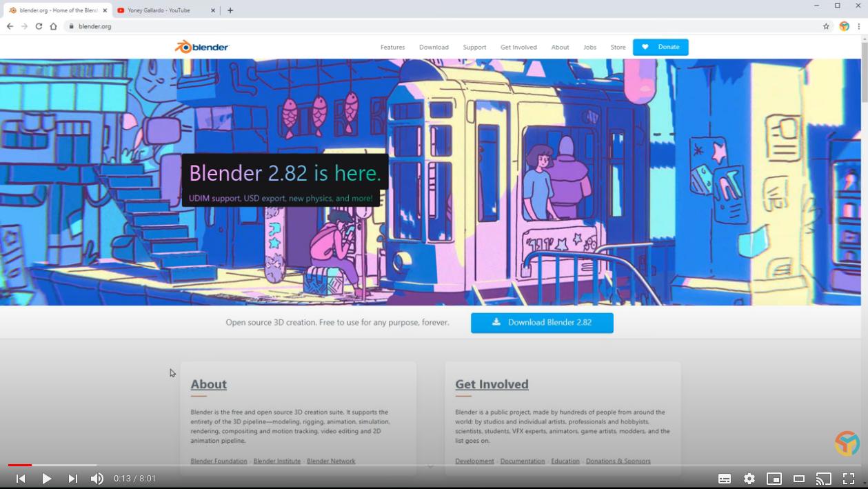Image resolution: width=868 pixels, height=489 pixels.
Task: Play the video
Action: [x=46, y=479]
